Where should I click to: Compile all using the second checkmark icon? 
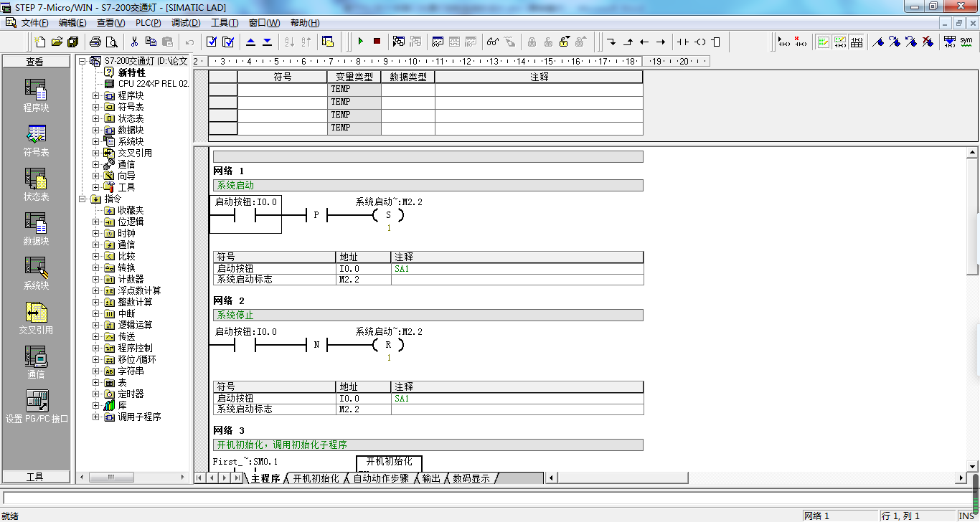[x=228, y=42]
